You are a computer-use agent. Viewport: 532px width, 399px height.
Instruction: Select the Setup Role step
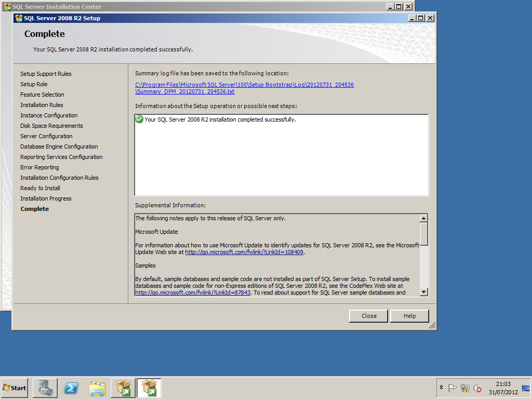pyautogui.click(x=34, y=84)
